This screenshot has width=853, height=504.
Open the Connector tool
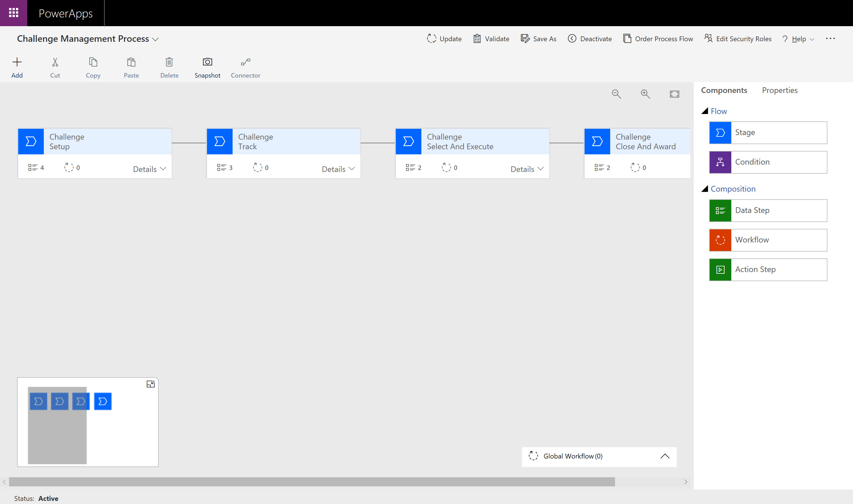245,67
